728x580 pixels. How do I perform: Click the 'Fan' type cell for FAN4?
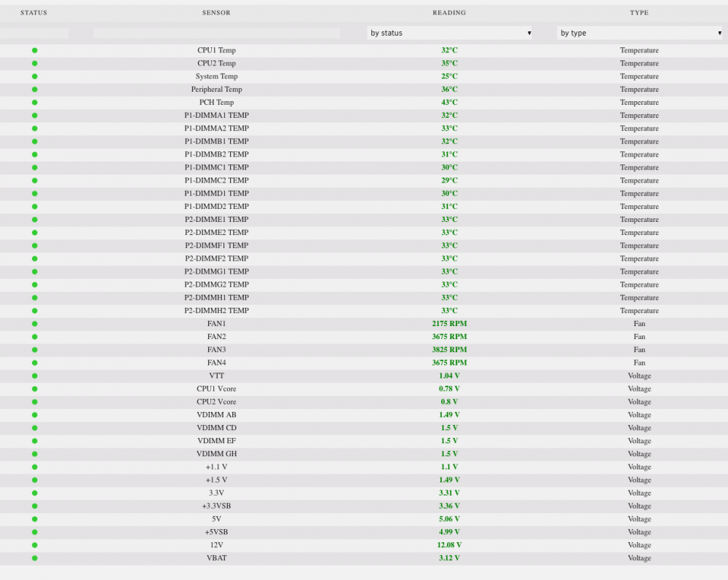[639, 362]
